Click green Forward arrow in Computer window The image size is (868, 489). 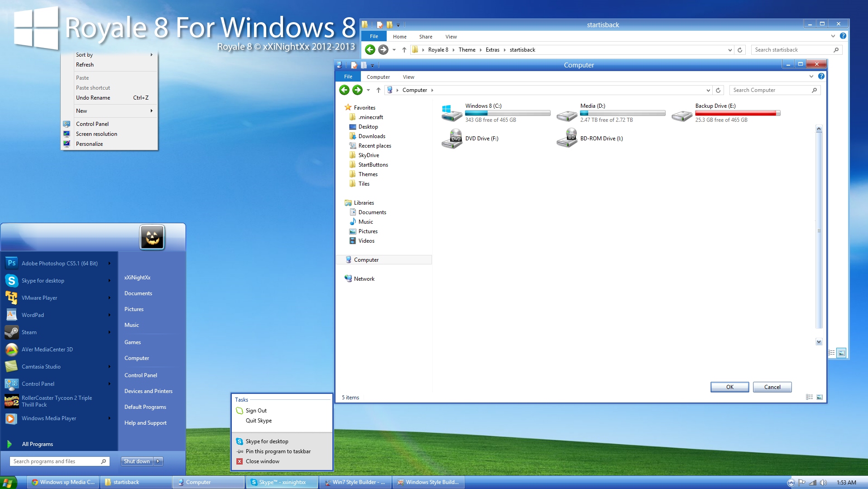[x=357, y=90]
